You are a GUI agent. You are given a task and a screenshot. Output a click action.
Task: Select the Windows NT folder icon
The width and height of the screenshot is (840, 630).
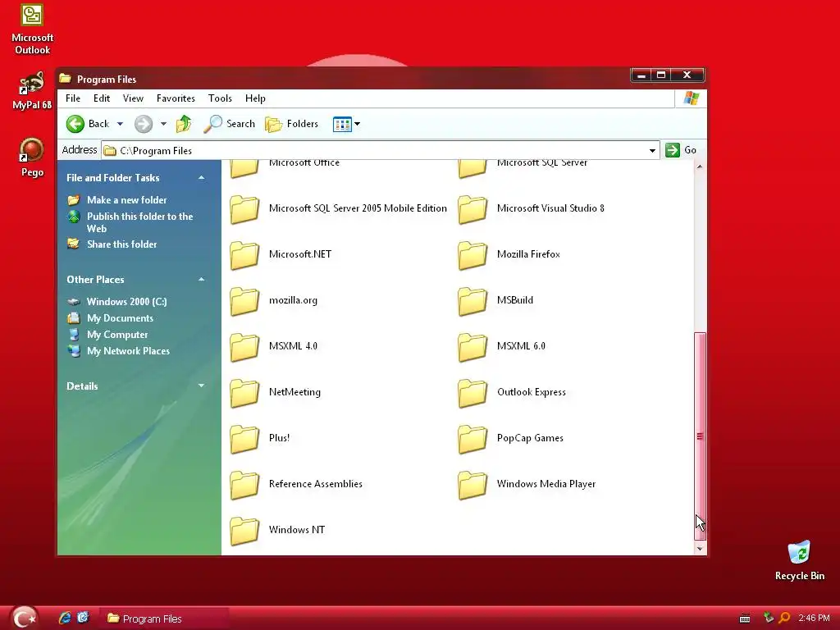pos(244,531)
